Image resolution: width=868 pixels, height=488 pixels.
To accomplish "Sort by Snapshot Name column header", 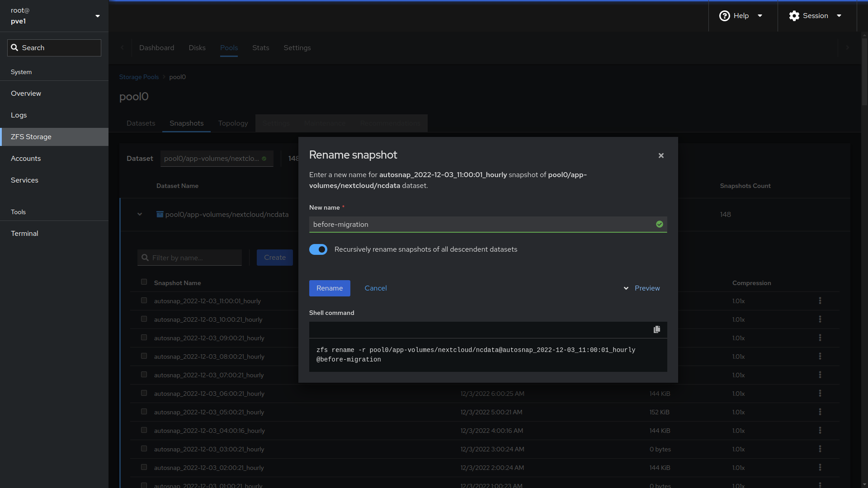I will click(x=177, y=283).
